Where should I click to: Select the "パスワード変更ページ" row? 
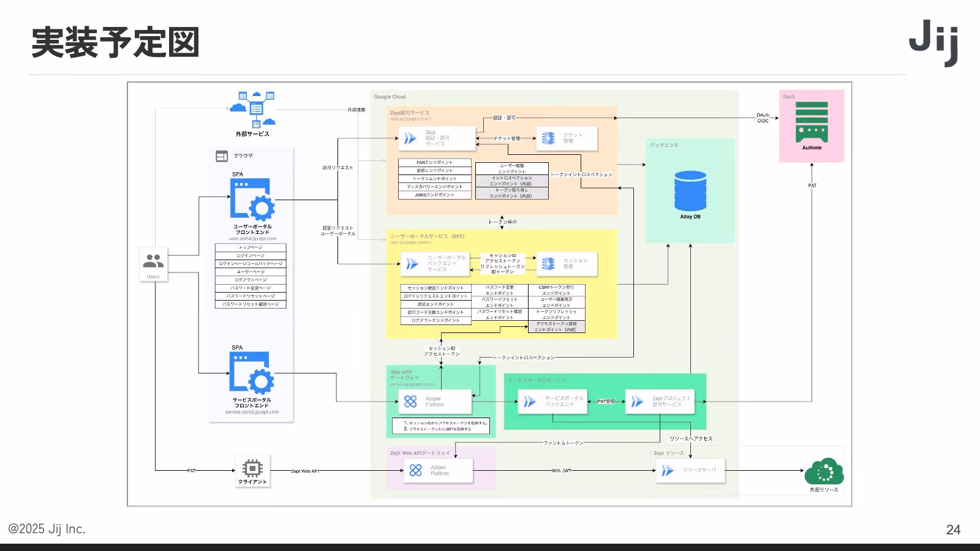click(251, 288)
